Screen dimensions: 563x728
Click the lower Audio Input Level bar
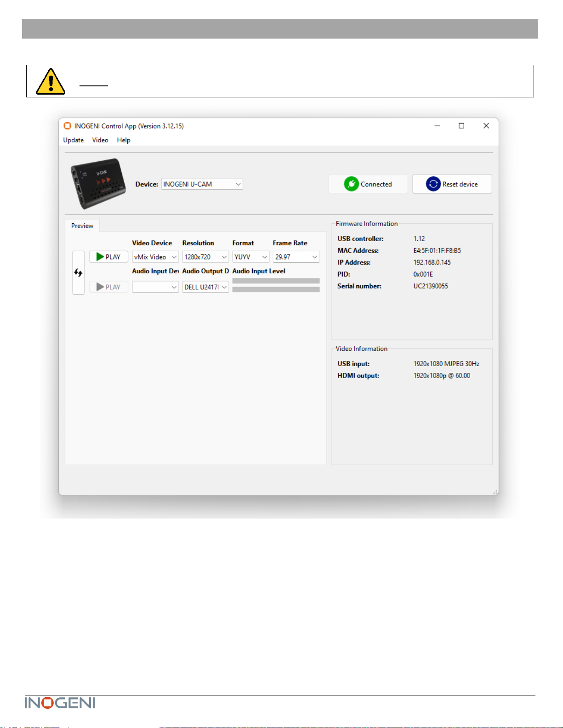click(276, 289)
